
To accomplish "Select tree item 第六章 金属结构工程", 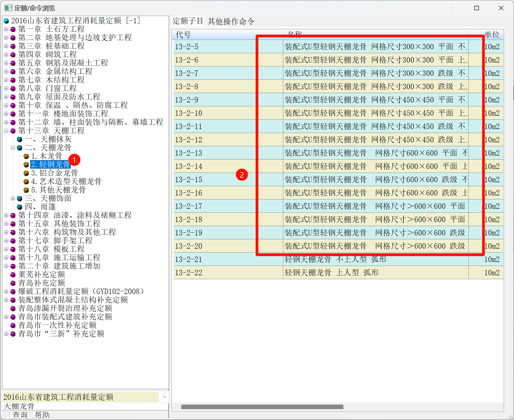I will point(55,72).
